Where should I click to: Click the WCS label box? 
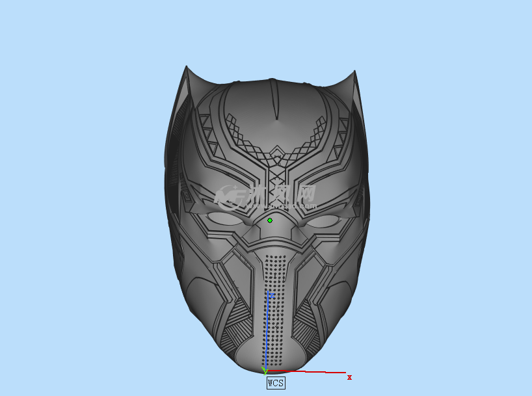[x=276, y=383]
